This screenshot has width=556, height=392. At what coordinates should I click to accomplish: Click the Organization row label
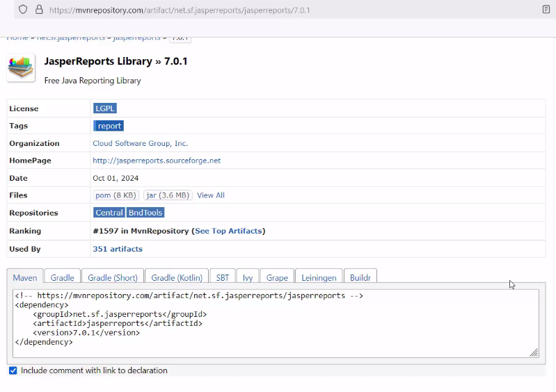tap(34, 143)
